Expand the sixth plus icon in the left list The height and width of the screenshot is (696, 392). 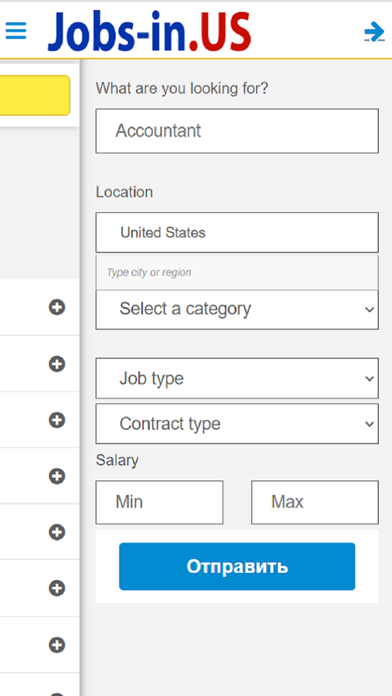[57, 589]
